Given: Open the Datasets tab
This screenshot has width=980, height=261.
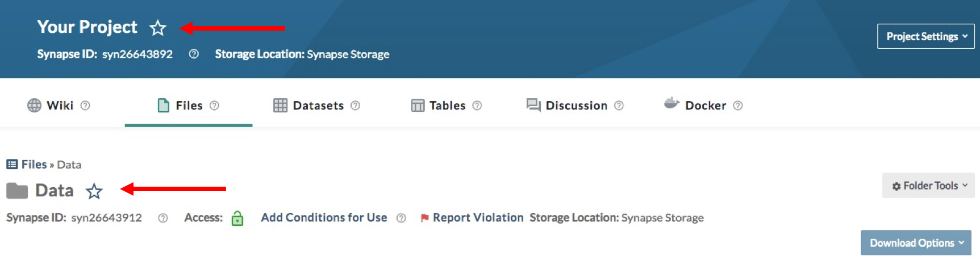Looking at the screenshot, I should 318,106.
